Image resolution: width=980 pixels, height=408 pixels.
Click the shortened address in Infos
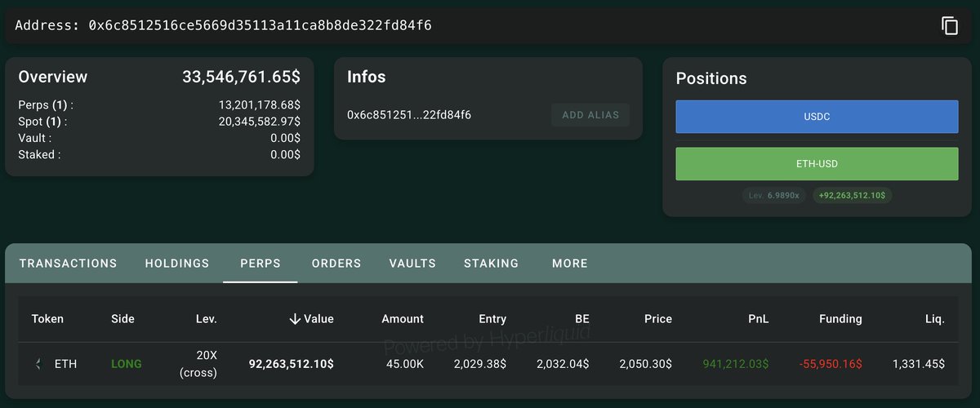(x=409, y=115)
